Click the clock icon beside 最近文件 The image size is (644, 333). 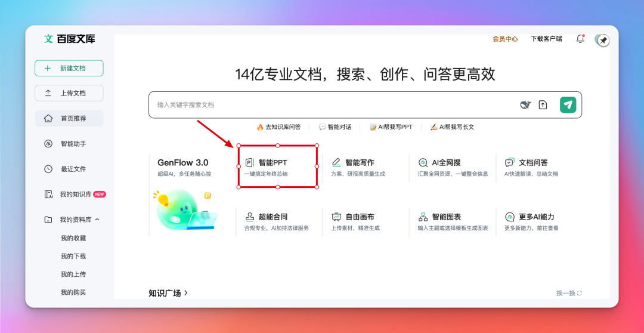[48, 169]
